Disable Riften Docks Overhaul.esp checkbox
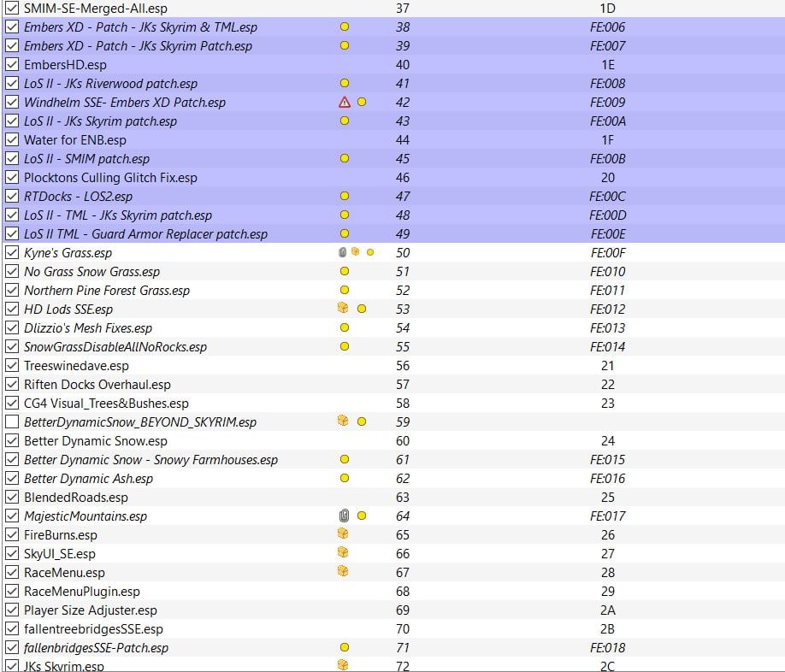This screenshot has width=785, height=672. coord(12,384)
